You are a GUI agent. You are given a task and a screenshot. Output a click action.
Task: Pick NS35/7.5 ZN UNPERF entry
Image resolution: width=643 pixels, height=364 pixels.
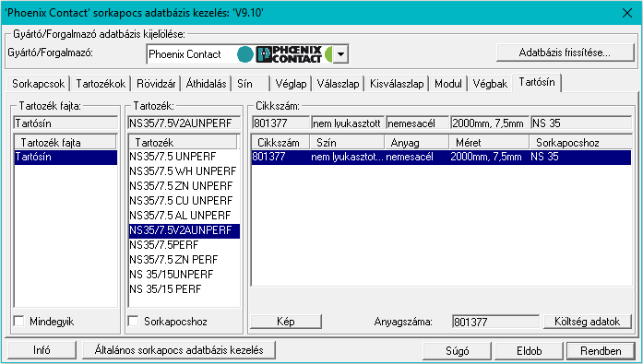coord(184,186)
